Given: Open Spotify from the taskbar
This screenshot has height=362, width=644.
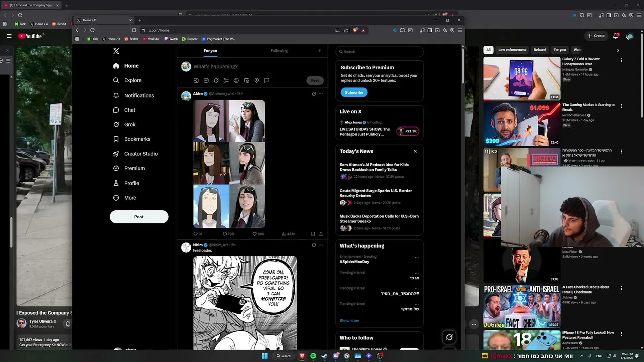Looking at the screenshot, I should 313,356.
